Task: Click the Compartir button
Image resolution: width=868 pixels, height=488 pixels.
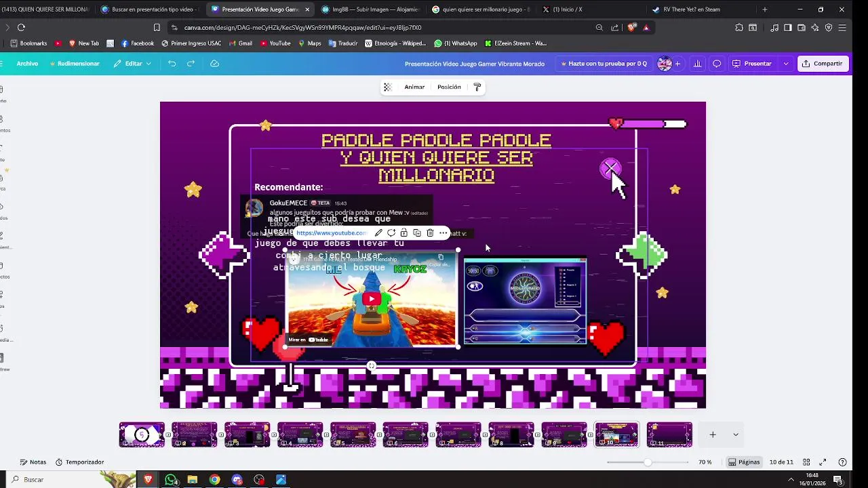Action: point(822,64)
